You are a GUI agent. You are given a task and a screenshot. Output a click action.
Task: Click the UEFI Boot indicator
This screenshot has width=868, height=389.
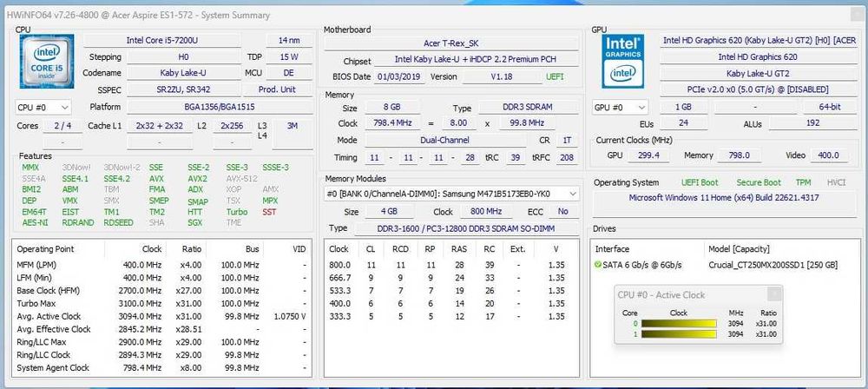point(700,182)
